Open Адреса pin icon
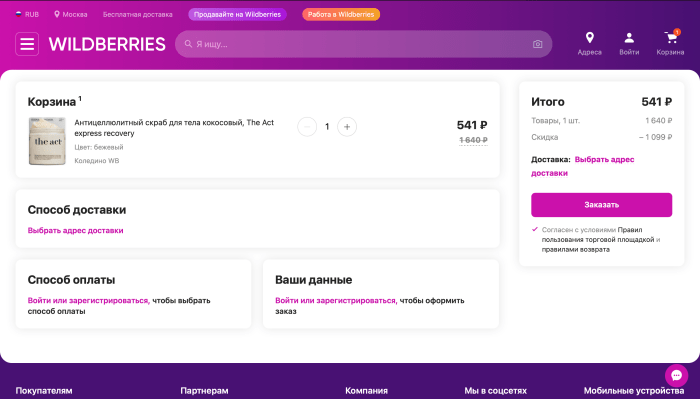Viewport: 700px width, 399px height. click(x=589, y=38)
